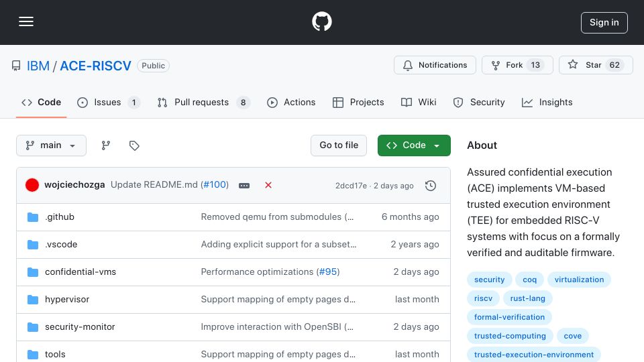
Task: Click the Notifications bell button
Action: coord(435,65)
